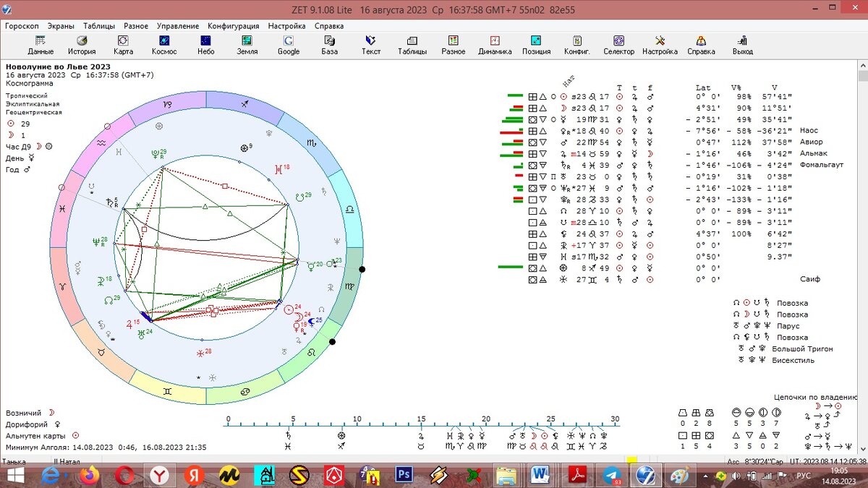Click the Windows Start button
The image size is (868, 488).
[15, 476]
